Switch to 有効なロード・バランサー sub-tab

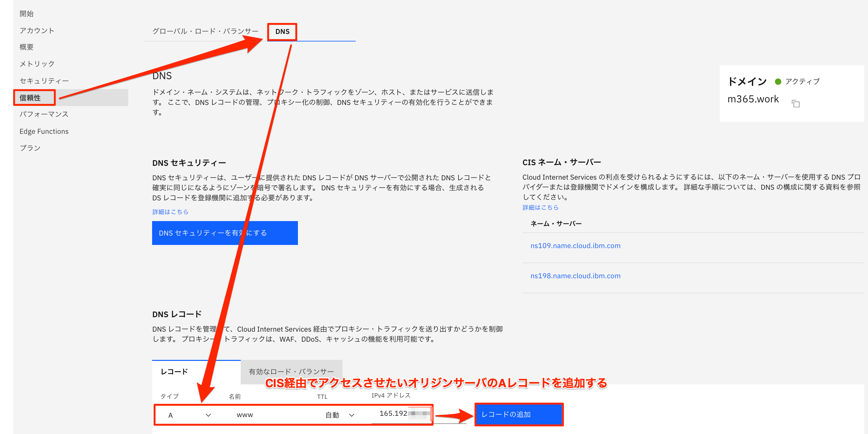point(291,372)
